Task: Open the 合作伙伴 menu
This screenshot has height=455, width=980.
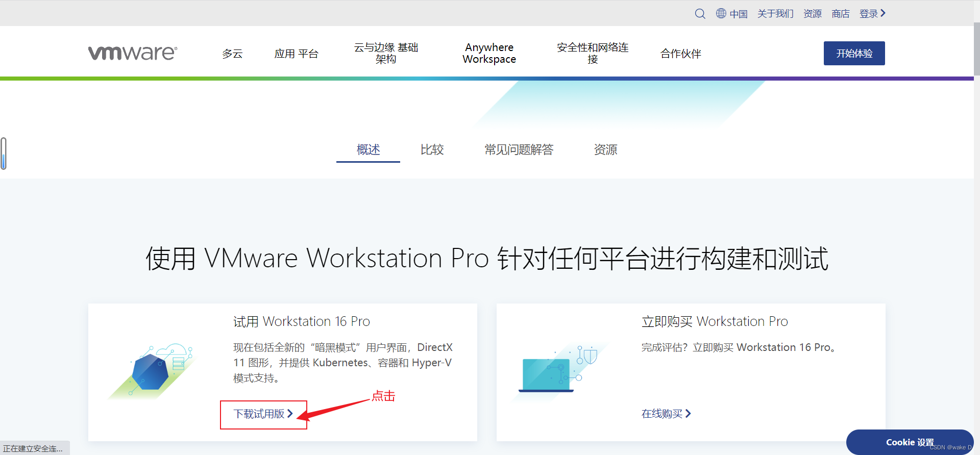Action: point(680,54)
